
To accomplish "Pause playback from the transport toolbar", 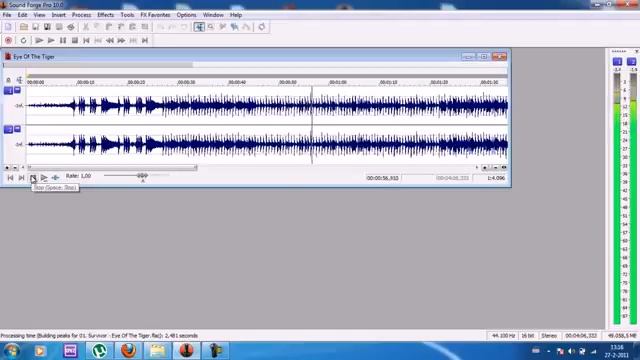I will coord(63,40).
